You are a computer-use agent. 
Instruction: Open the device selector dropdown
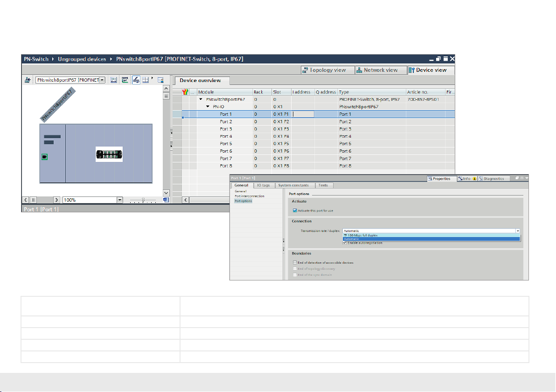pos(102,80)
